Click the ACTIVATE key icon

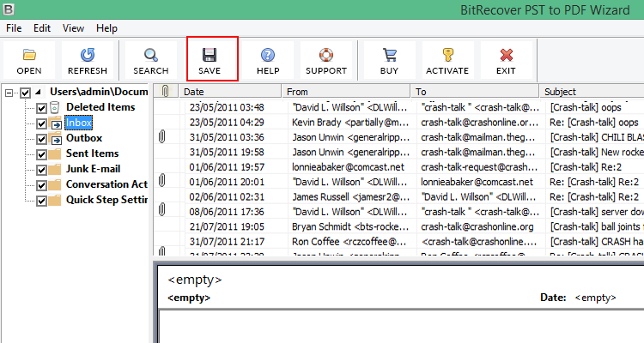point(447,55)
